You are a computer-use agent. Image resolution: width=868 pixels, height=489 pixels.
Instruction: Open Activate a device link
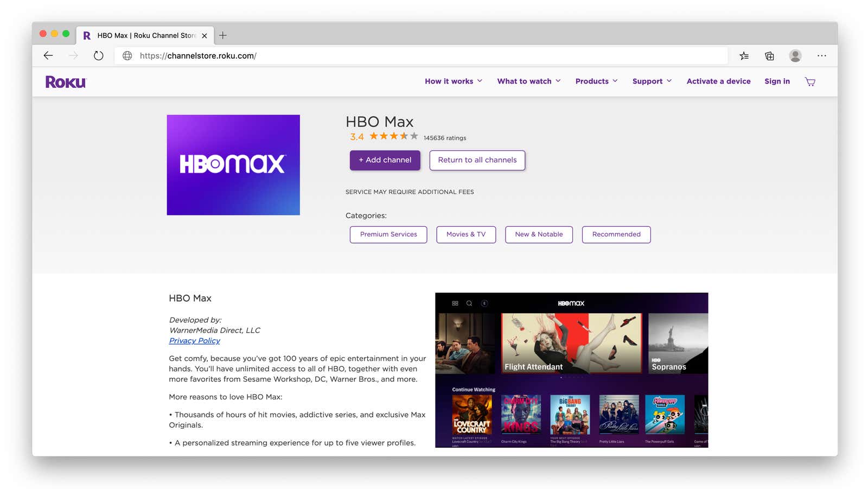coord(718,81)
